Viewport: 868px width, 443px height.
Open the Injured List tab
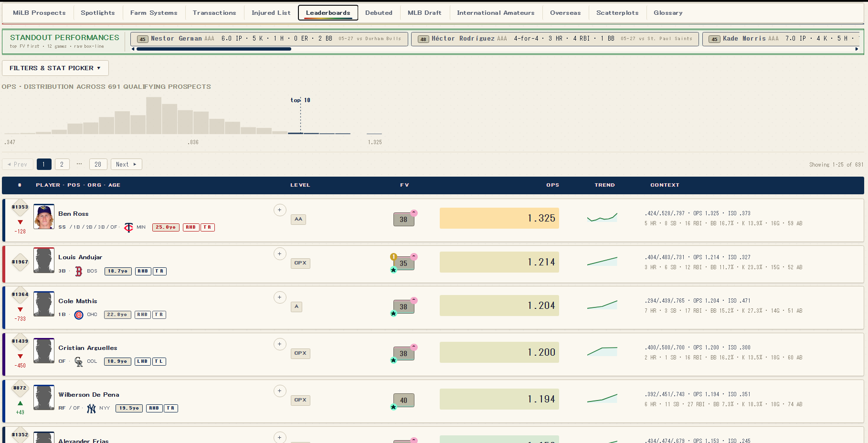click(x=271, y=13)
